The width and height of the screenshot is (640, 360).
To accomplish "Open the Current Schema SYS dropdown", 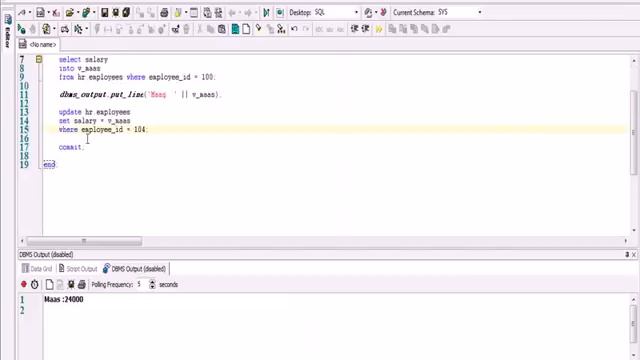I will click(480, 13).
